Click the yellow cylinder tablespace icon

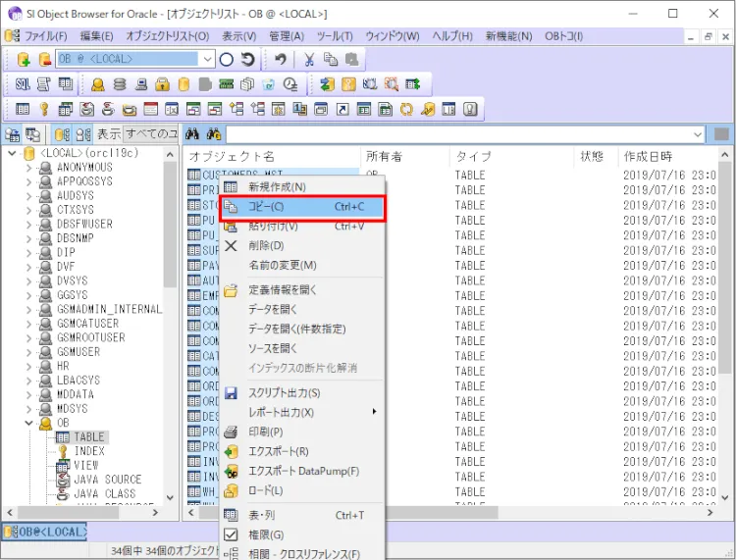point(184,84)
